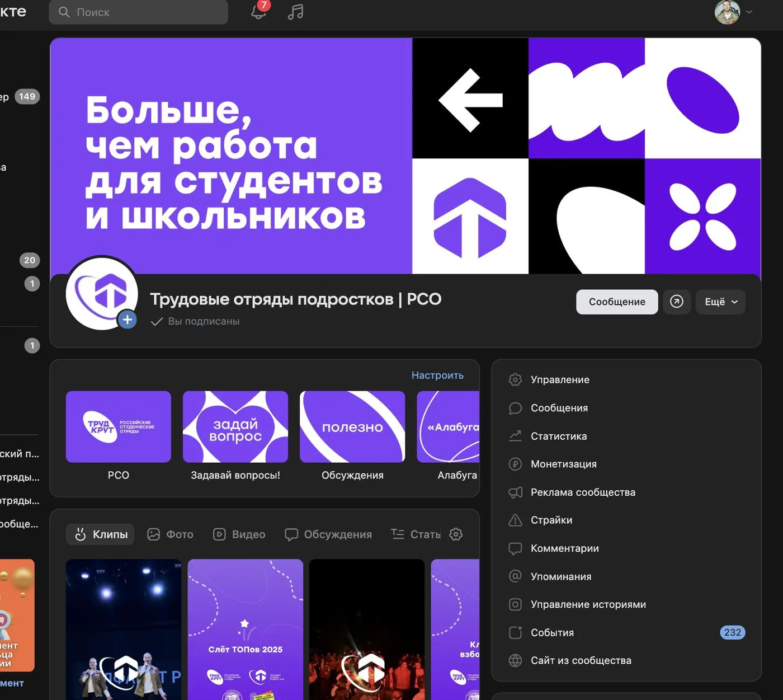The width and height of the screenshot is (783, 700).
Task: Switch to the Статьи tab
Action: (x=416, y=534)
